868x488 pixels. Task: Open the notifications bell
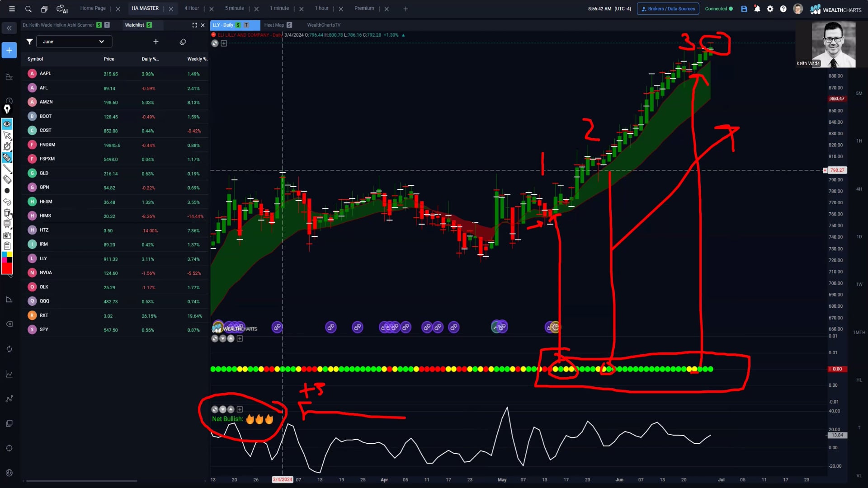pos(757,9)
